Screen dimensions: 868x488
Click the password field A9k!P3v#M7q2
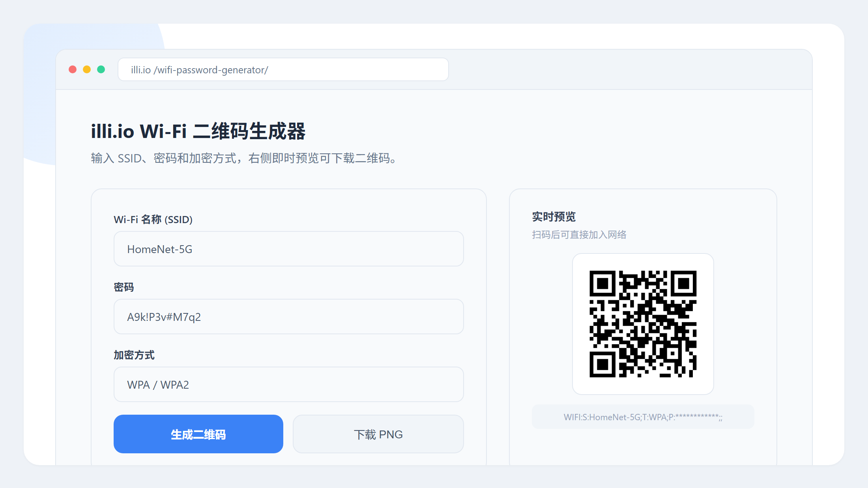coord(289,317)
